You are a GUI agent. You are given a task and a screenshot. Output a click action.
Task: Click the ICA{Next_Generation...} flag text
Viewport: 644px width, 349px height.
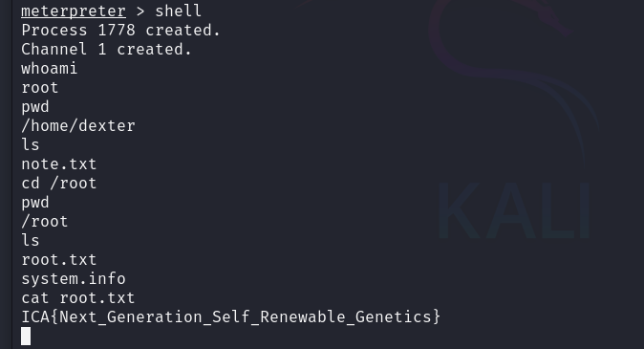[x=231, y=316]
